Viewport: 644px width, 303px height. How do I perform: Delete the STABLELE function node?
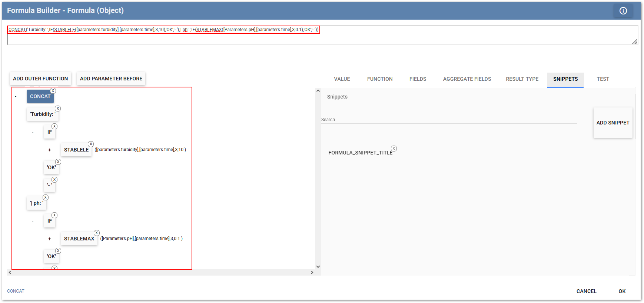(91, 144)
